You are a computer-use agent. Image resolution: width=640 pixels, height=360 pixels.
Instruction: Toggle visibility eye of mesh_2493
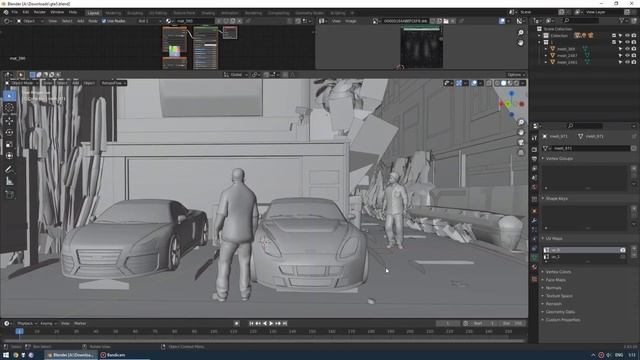click(x=627, y=62)
